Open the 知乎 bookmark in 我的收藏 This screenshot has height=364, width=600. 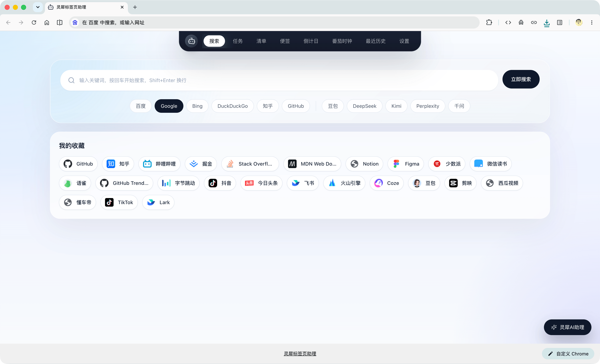(118, 164)
